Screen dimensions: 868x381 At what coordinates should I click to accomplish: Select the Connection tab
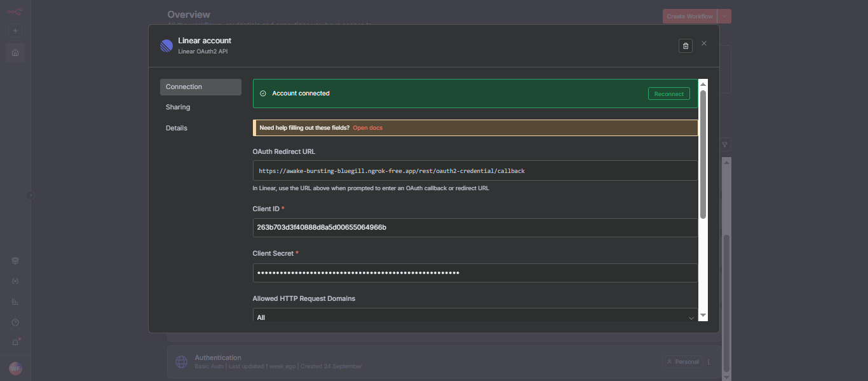pos(184,86)
